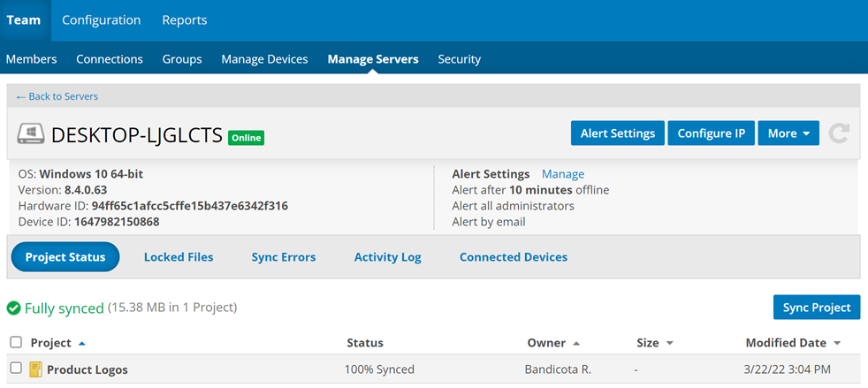This screenshot has height=388, width=868.
Task: Sort the list by Owner column
Action: [x=545, y=343]
